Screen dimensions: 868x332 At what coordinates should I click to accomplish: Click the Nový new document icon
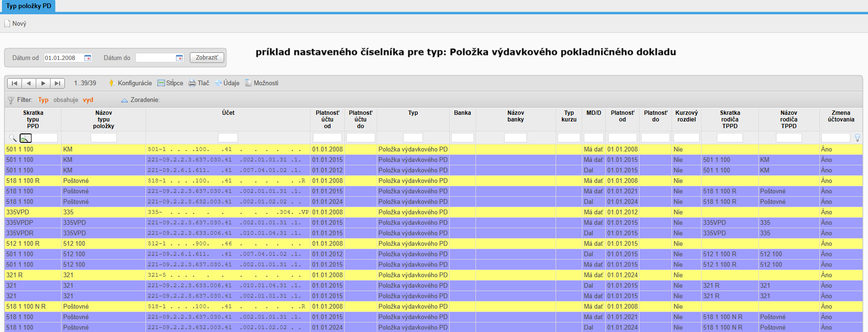[7, 24]
